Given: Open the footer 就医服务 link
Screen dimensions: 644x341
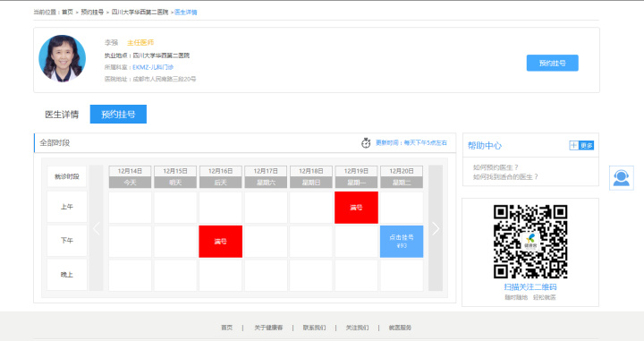Looking at the screenshot, I should 400,328.
